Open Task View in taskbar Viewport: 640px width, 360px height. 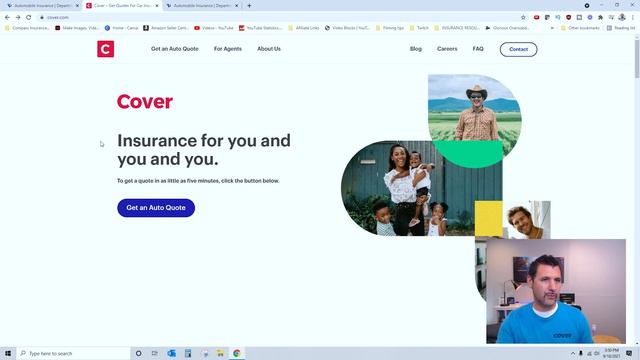coord(155,353)
